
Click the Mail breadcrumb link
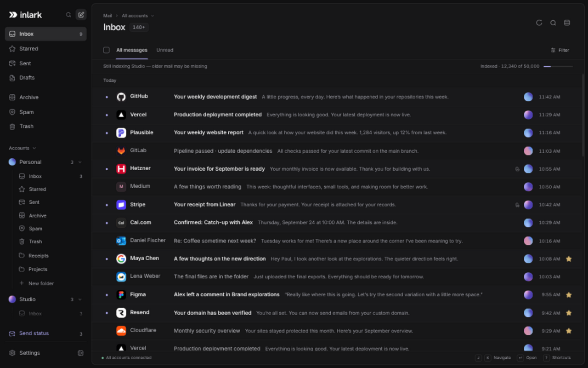click(x=107, y=16)
